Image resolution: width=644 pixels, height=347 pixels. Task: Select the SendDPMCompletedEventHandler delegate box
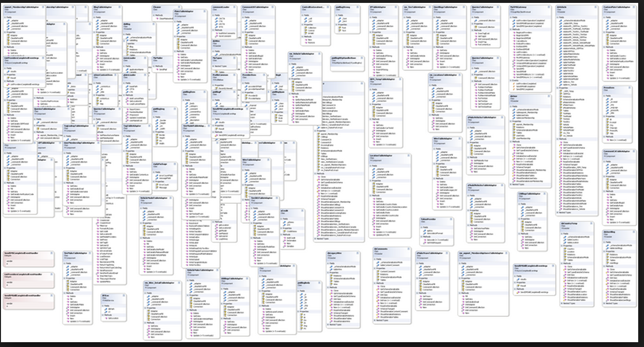point(29,259)
